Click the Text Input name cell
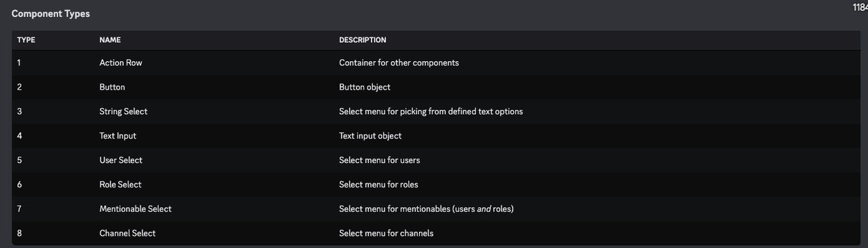Image resolution: width=868 pixels, height=248 pixels. pos(118,136)
